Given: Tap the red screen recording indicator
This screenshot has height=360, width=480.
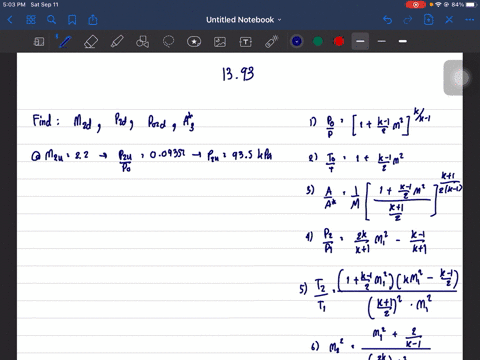Looking at the screenshot, I should 416,5.
